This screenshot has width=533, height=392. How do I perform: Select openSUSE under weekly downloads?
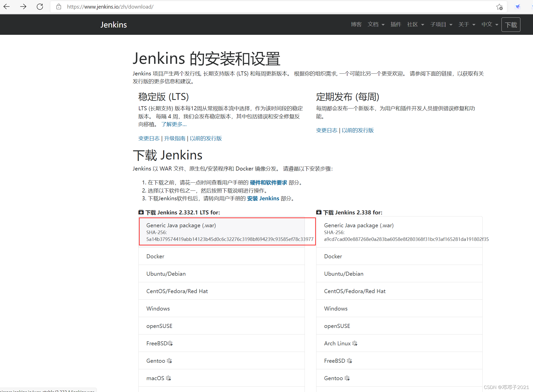[399, 326]
